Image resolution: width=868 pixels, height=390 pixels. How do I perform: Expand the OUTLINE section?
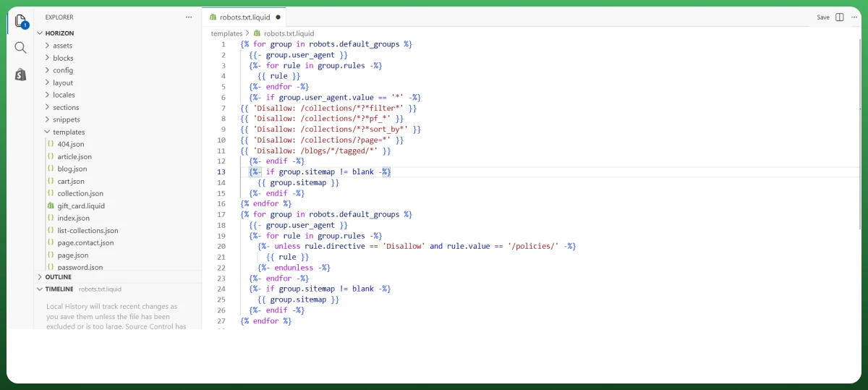[x=58, y=276]
